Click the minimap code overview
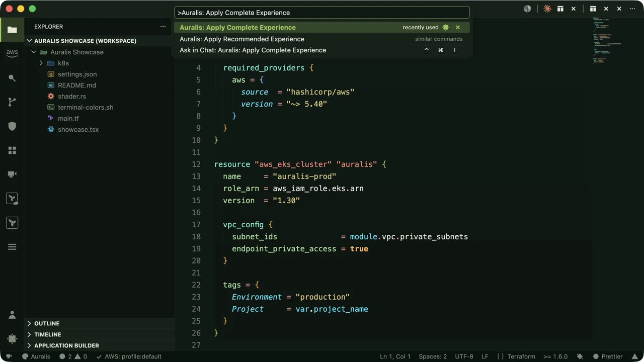This screenshot has width=644, height=362. 608,40
